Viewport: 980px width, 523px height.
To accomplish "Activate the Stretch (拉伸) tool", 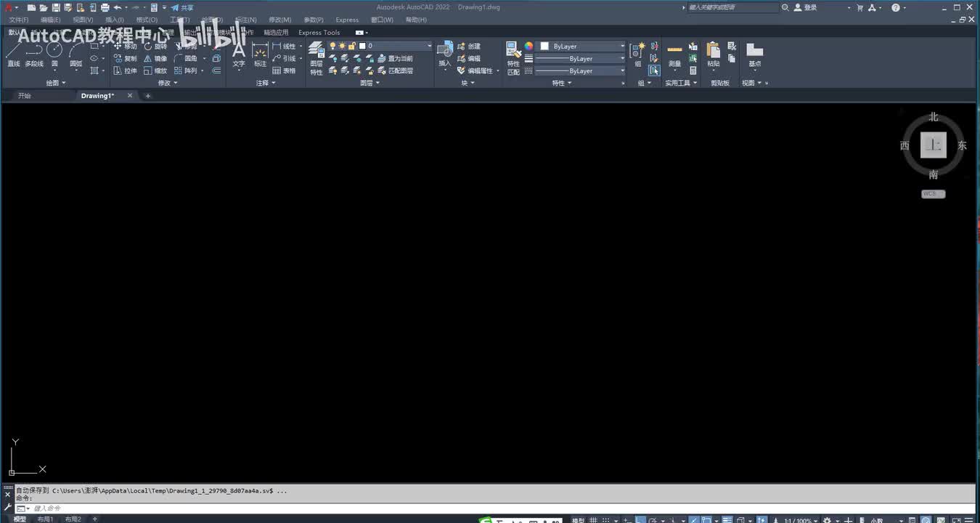I will [125, 71].
